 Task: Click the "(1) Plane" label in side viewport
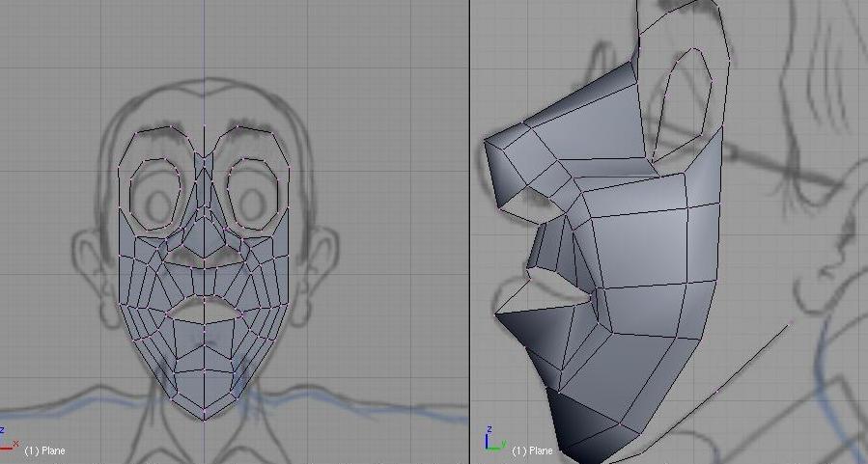pos(532,450)
